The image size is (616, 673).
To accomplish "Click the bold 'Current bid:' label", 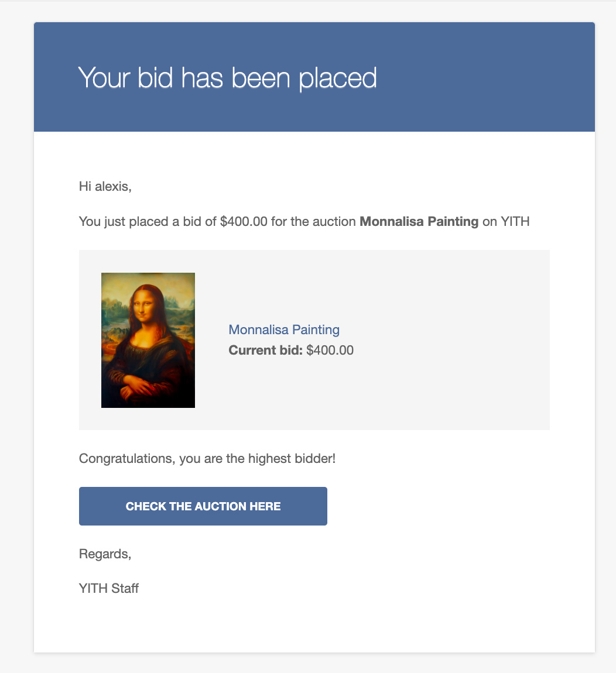I will [x=265, y=351].
